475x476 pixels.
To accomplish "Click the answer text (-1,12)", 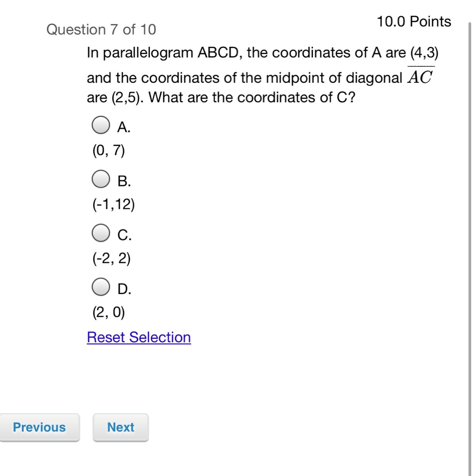I will pos(113,204).
